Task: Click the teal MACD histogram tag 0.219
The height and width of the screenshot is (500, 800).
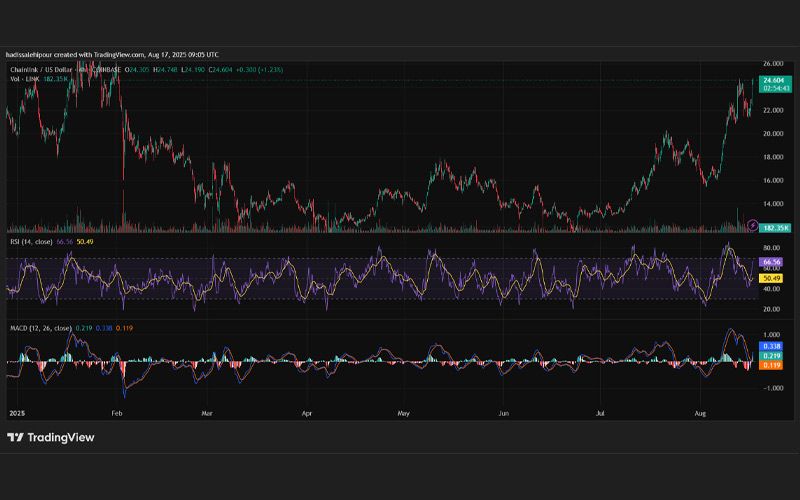Action: coord(771,356)
